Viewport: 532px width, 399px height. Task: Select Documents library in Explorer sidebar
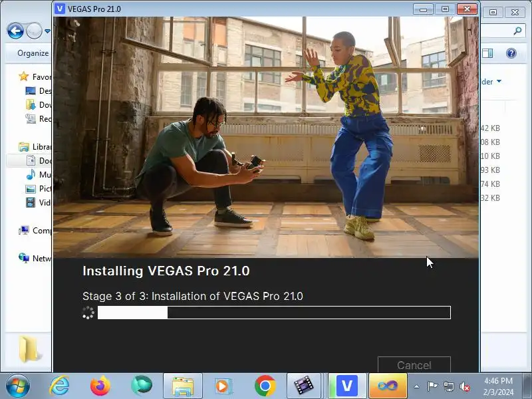click(x=39, y=160)
